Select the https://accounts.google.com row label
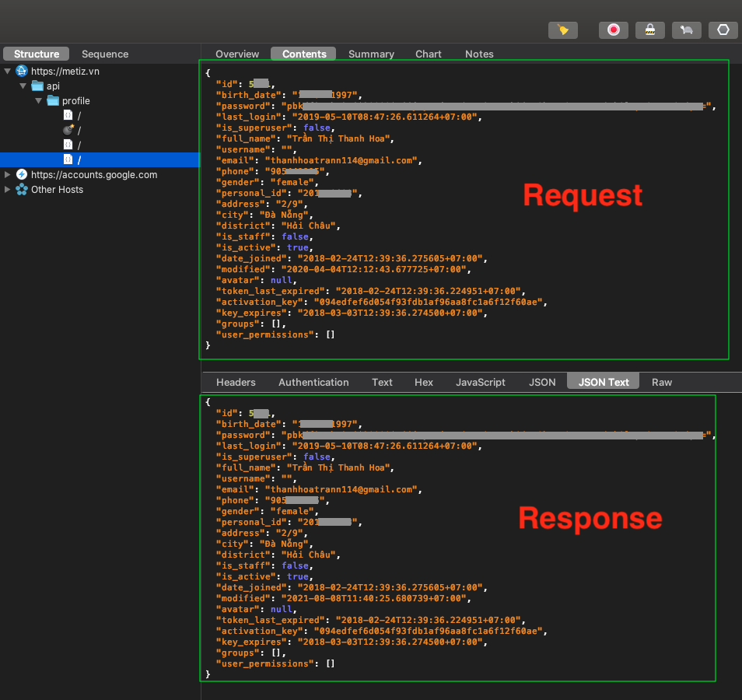 pos(94,175)
